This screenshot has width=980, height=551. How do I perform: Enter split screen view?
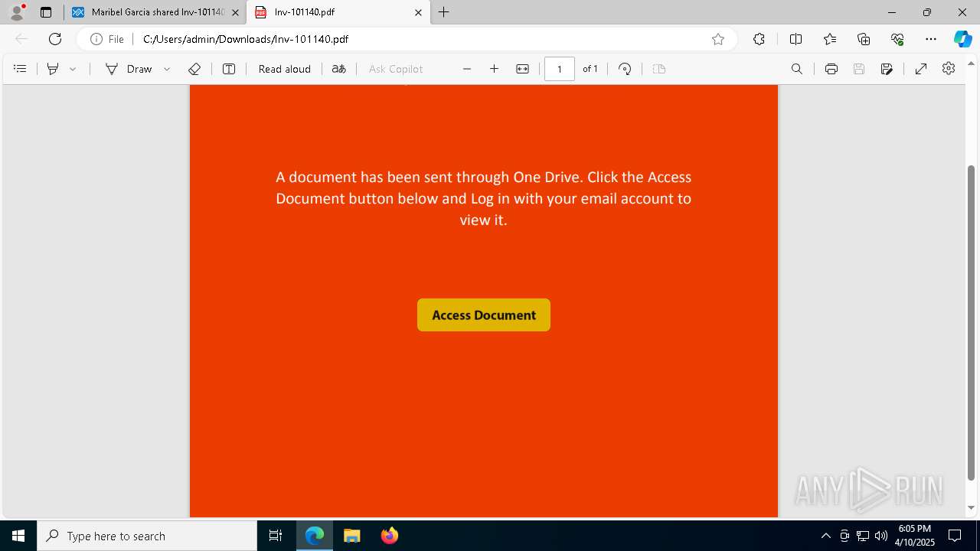(x=795, y=39)
